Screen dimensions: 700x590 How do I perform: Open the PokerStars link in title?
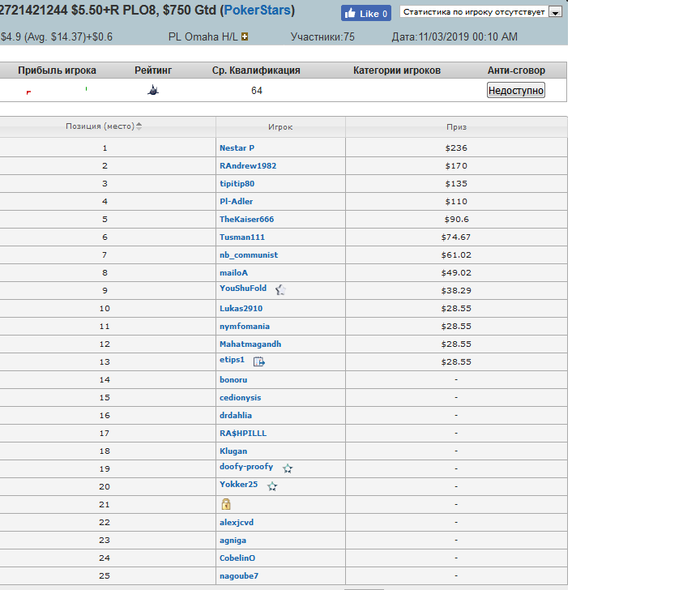tap(257, 10)
